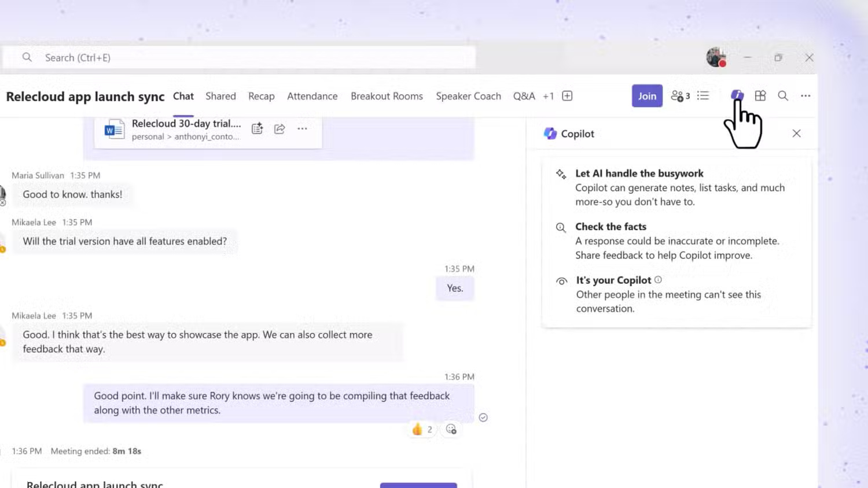Share the Relecloud 30-day trial file
868x488 pixels.
[279, 129]
